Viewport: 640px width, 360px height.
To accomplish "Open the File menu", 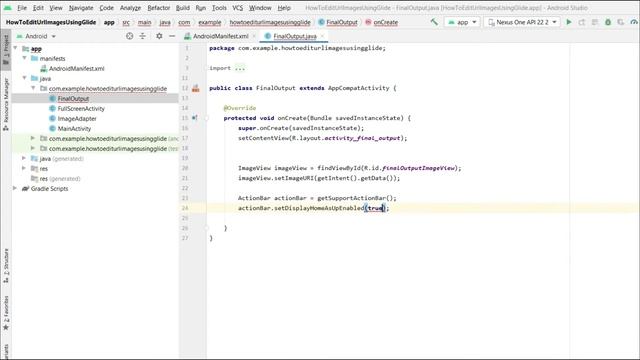I will pos(22,8).
